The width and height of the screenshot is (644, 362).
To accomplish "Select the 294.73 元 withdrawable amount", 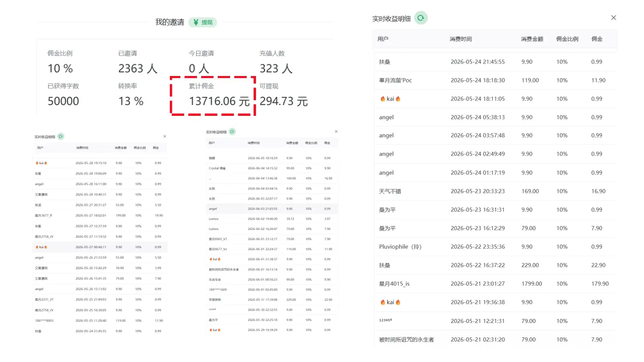I will click(284, 101).
